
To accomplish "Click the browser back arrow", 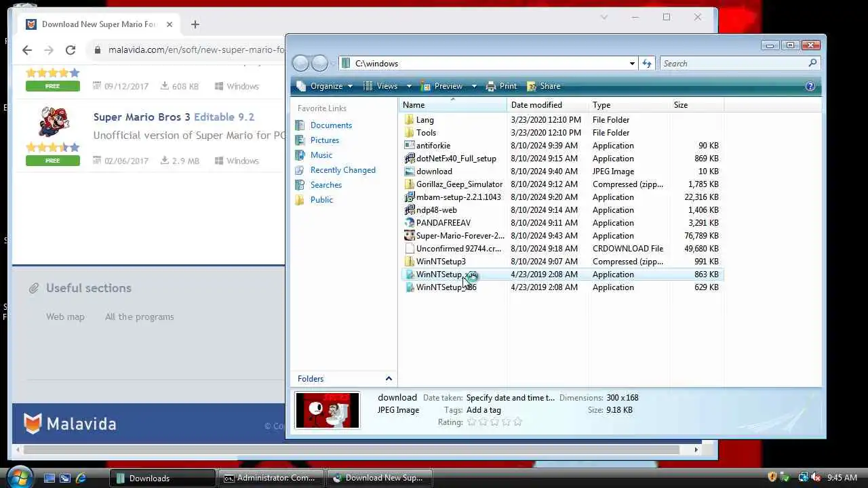I will (26, 49).
